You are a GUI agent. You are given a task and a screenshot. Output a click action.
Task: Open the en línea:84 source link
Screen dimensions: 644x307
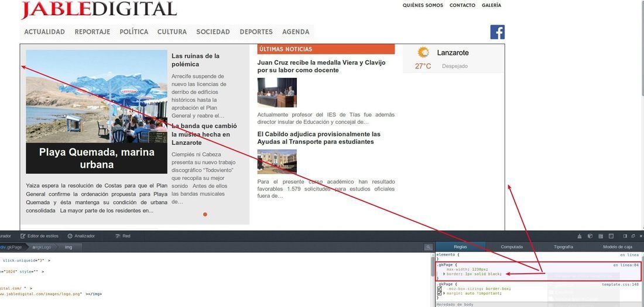626,265
